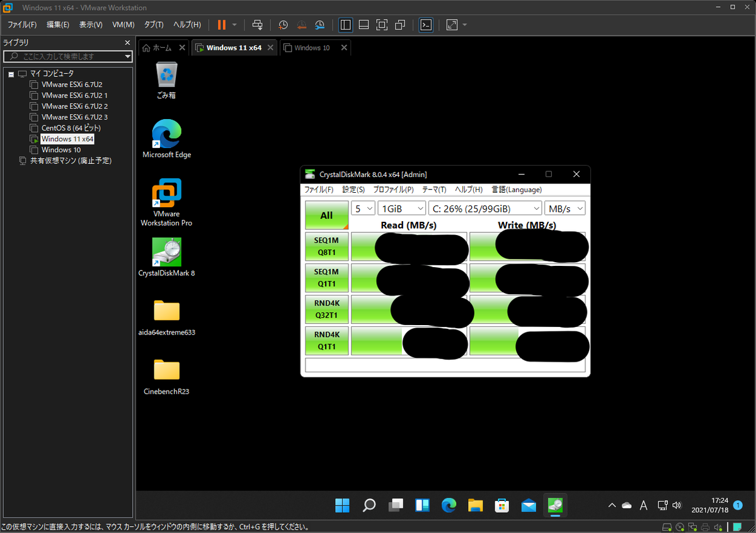Screen dimensions: 756x533
Task: Open the C: 26% drive dropdown
Action: coord(485,209)
